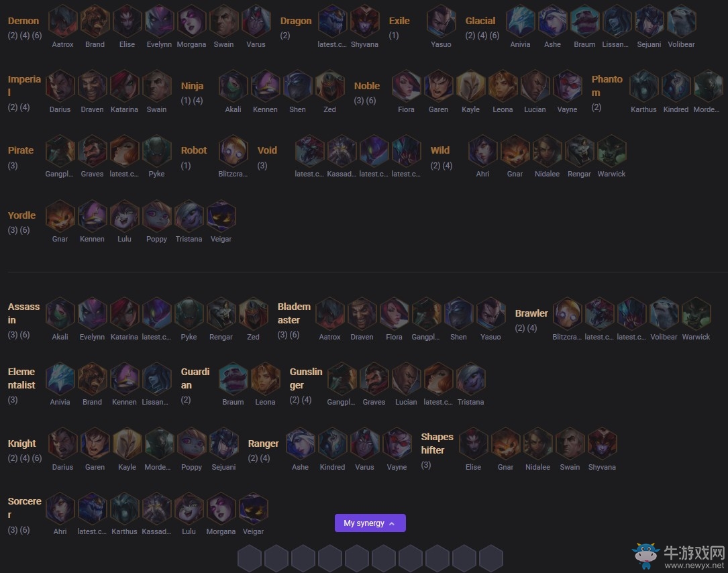Select Warwick portrait in Wild group

click(x=611, y=151)
